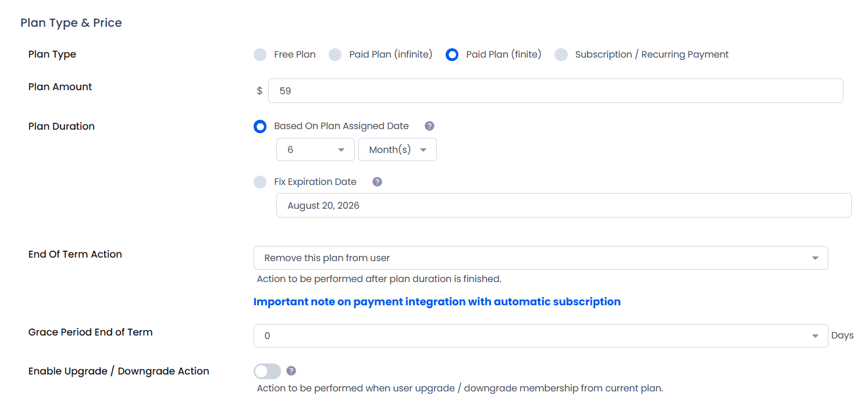This screenshot has height=403, width=868.
Task: Click the End Of Term Action dropdown arrow
Action: (815, 258)
